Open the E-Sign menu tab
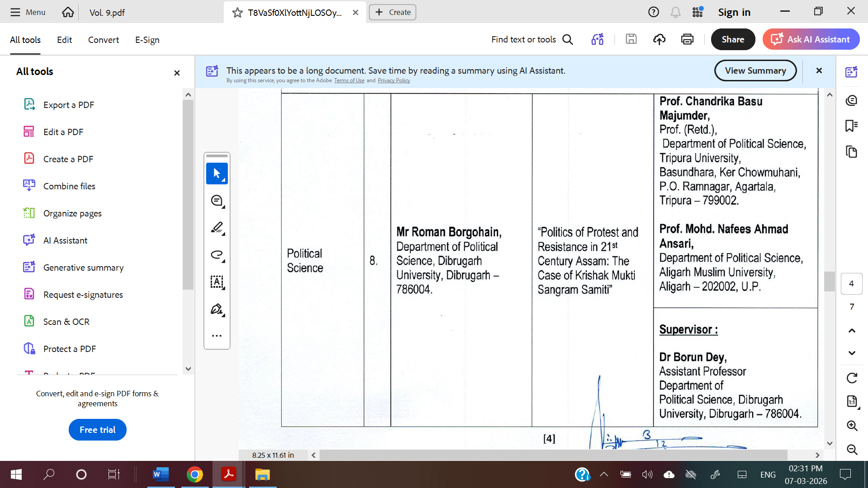Image resolution: width=868 pixels, height=488 pixels. [147, 40]
